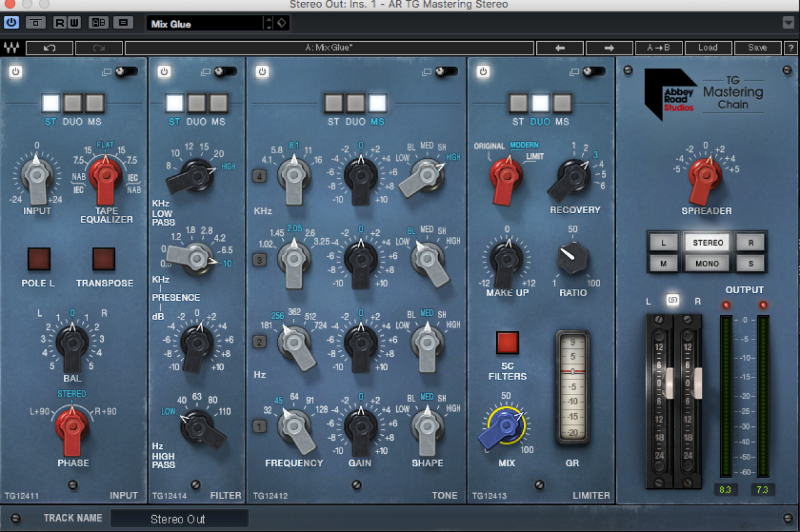Image resolution: width=800 pixels, height=532 pixels.
Task: Select the STEREO monitor button
Action: pyautogui.click(x=707, y=243)
